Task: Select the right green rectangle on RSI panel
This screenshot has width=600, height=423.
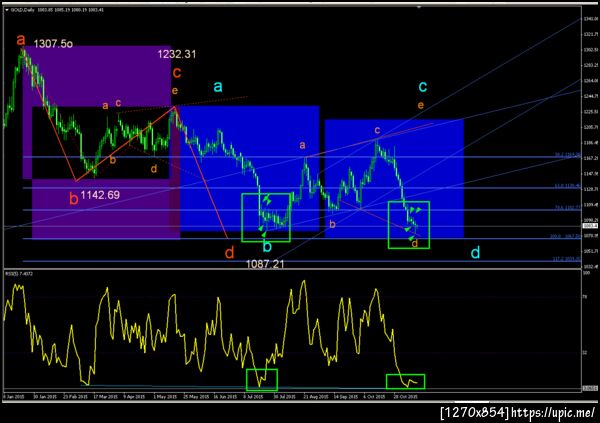Action: click(406, 381)
